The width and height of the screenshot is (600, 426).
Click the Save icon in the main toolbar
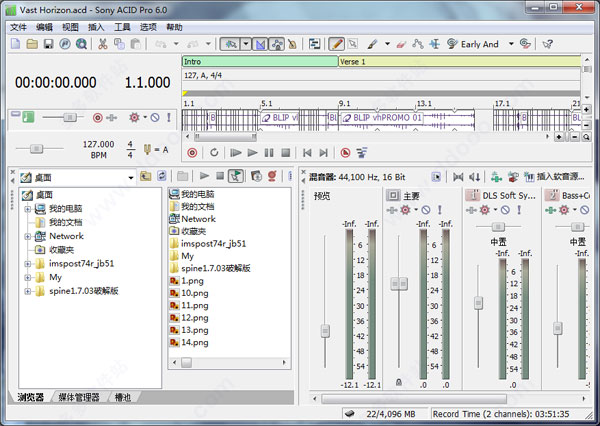tap(49, 45)
